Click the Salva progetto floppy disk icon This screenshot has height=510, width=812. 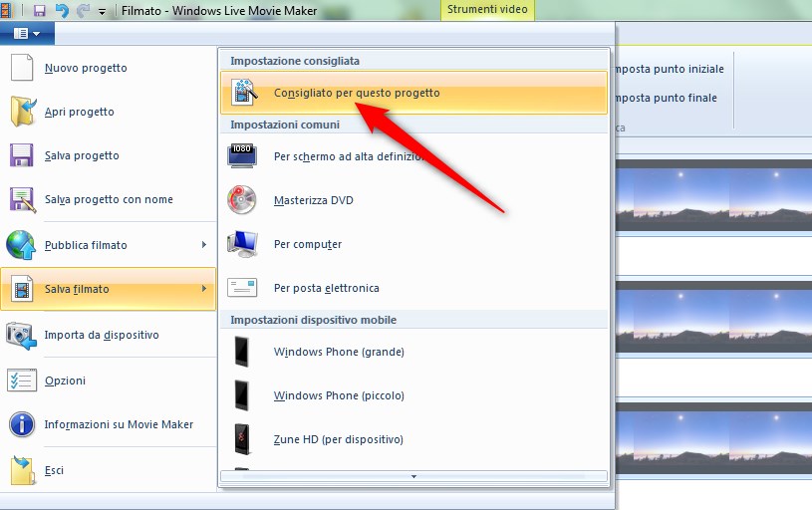(21, 155)
